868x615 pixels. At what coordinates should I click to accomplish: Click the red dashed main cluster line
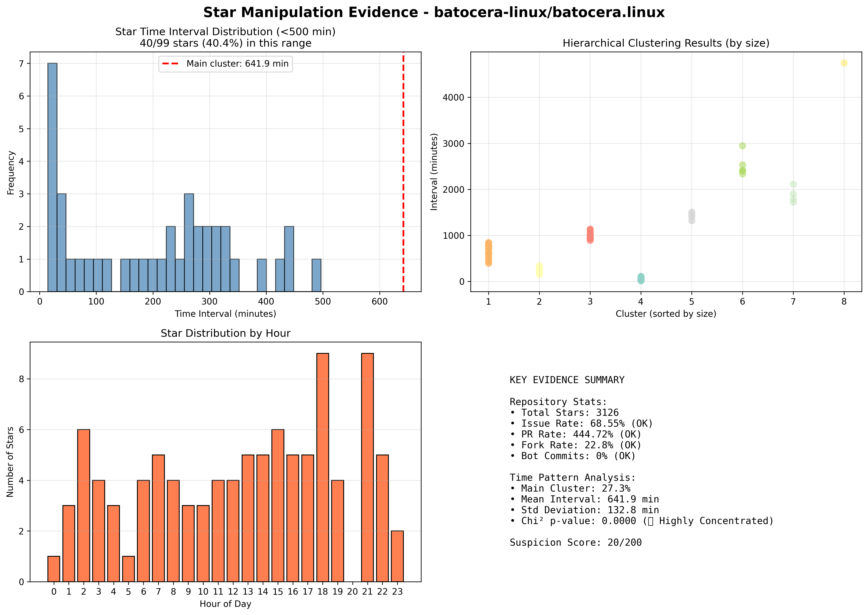point(403,171)
